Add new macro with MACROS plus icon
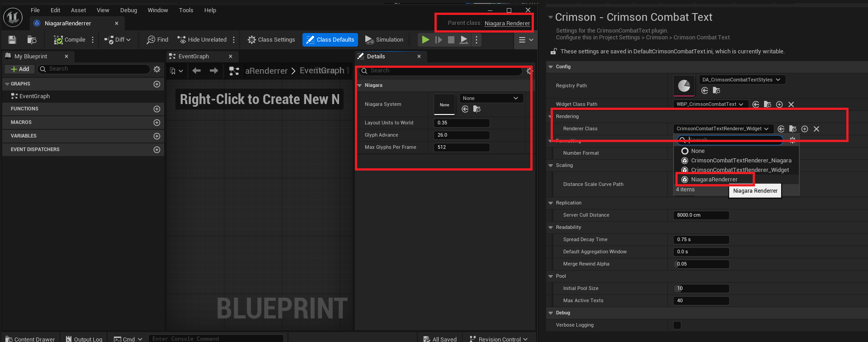Image resolution: width=868 pixels, height=342 pixels. point(157,123)
